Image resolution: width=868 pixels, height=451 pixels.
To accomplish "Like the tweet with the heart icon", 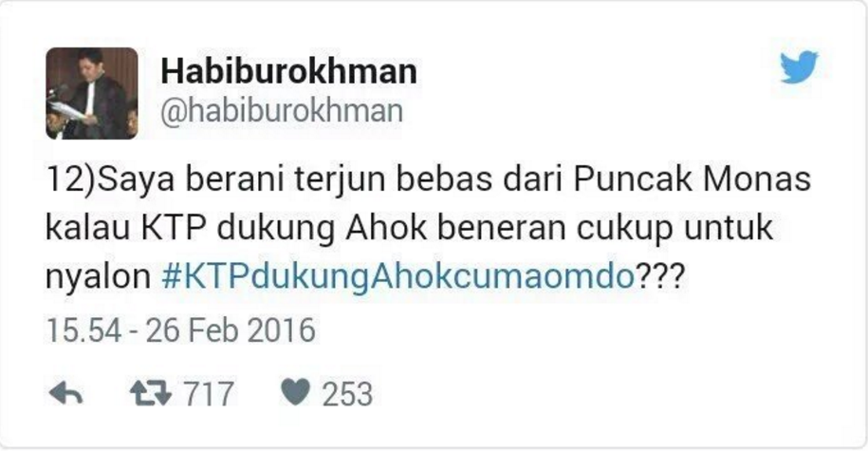I will [x=295, y=392].
